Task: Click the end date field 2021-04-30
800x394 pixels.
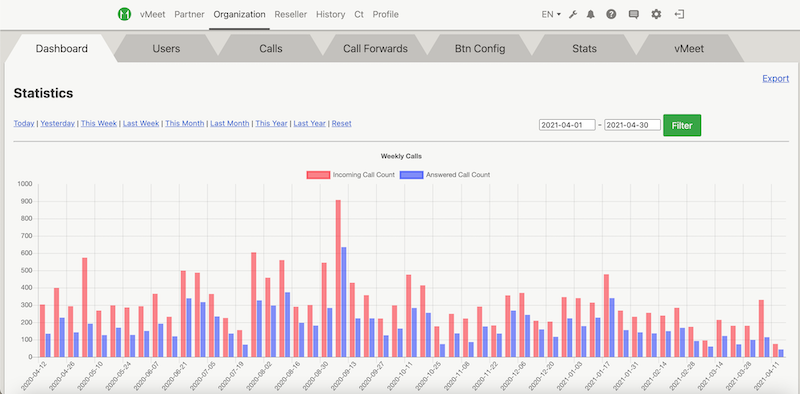Action: (633, 125)
